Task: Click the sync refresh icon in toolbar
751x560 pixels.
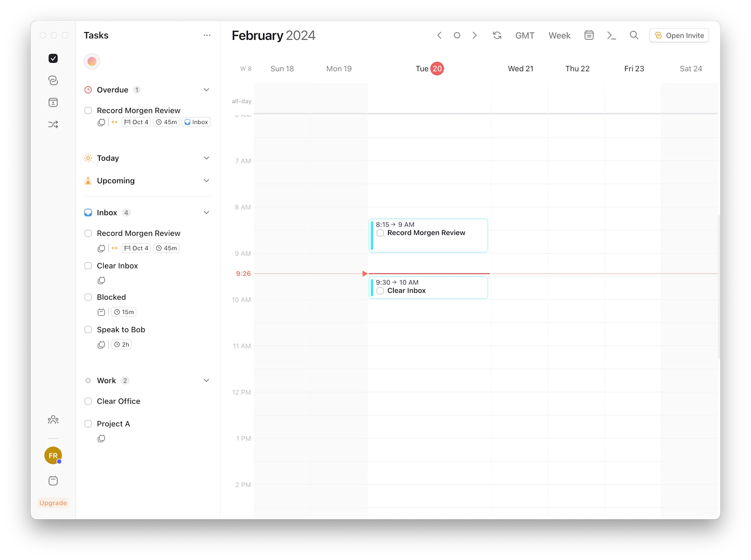Action: click(497, 36)
